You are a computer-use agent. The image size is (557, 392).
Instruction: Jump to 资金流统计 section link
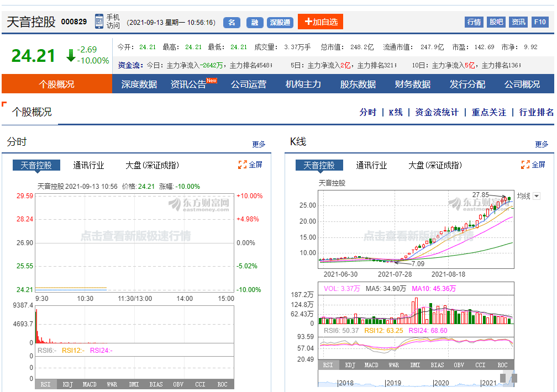437,112
